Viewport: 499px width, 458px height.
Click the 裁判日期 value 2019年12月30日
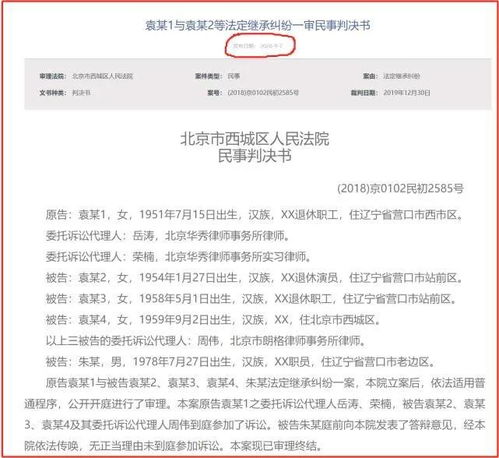406,92
